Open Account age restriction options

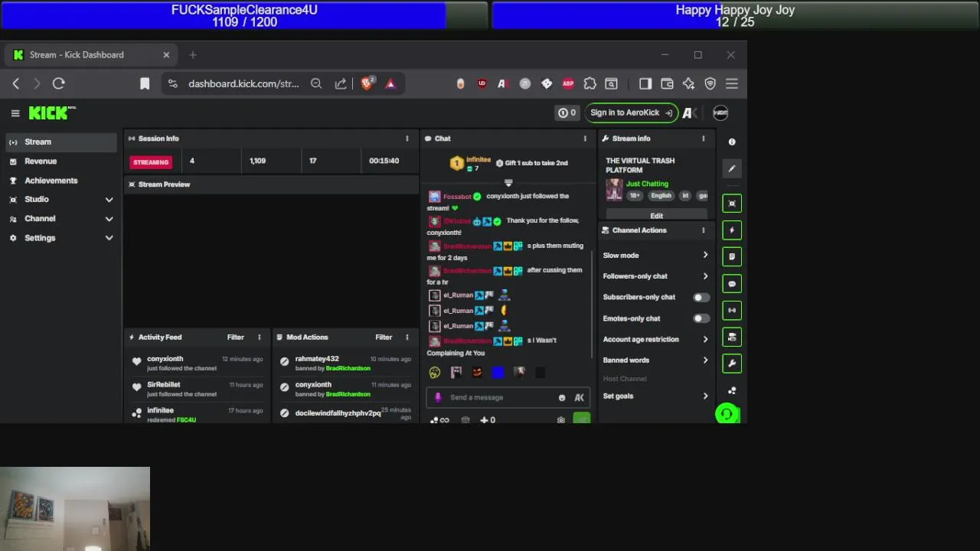(x=655, y=339)
